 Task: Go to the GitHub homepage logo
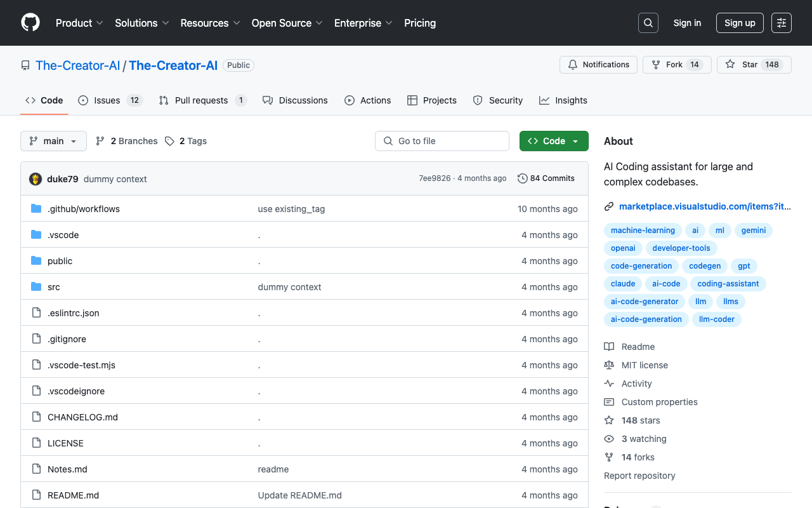(x=30, y=23)
